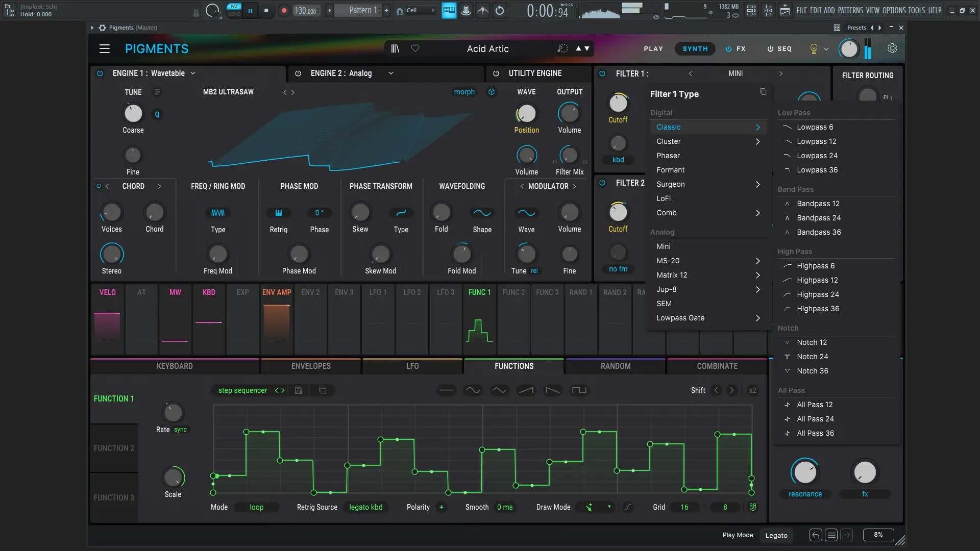
Task: Toggle Engine 1 power button
Action: pos(100,73)
